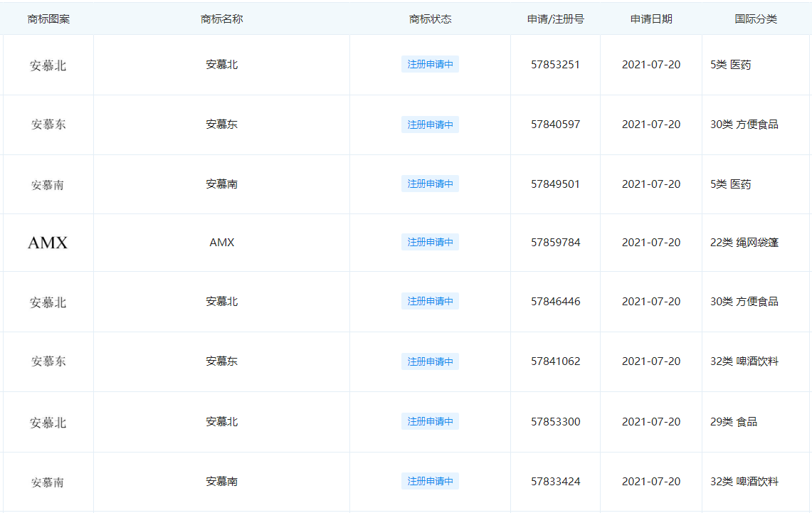Click date 2021-07-20 in AMX row

(x=651, y=242)
